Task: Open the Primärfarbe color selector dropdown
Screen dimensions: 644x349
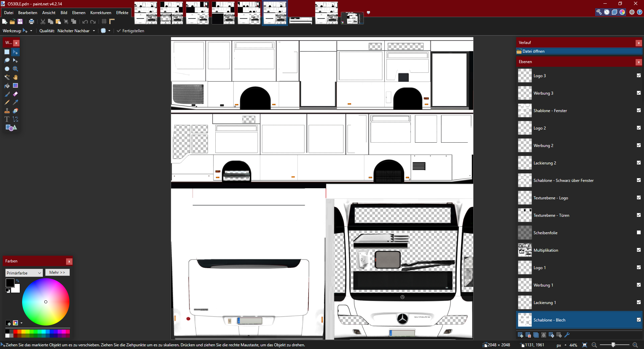Action: point(24,273)
